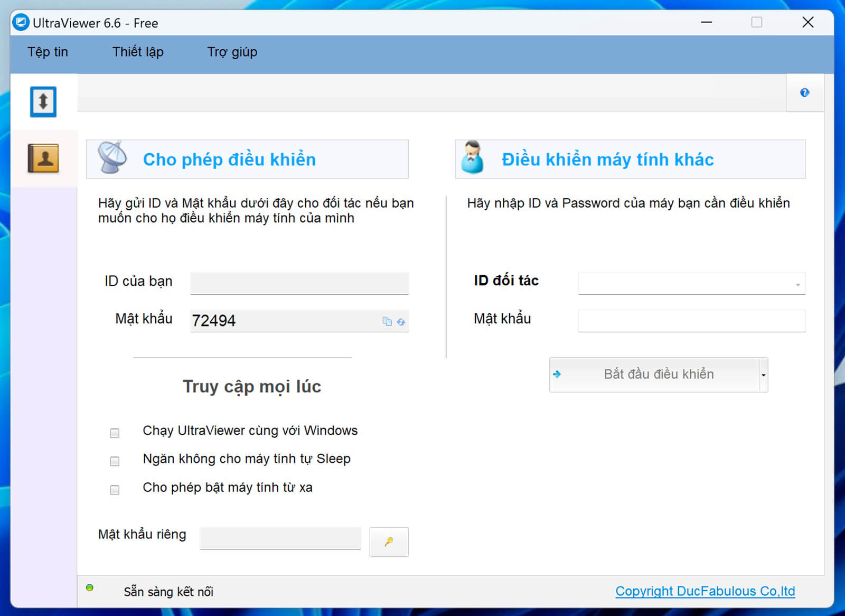Toggle Ngăn không cho máy tính tự Sleep

115,461
